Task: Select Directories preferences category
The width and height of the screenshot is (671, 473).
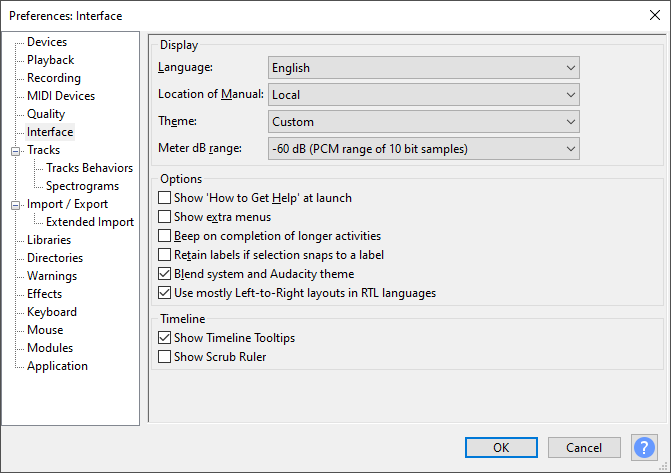Action: 55,258
